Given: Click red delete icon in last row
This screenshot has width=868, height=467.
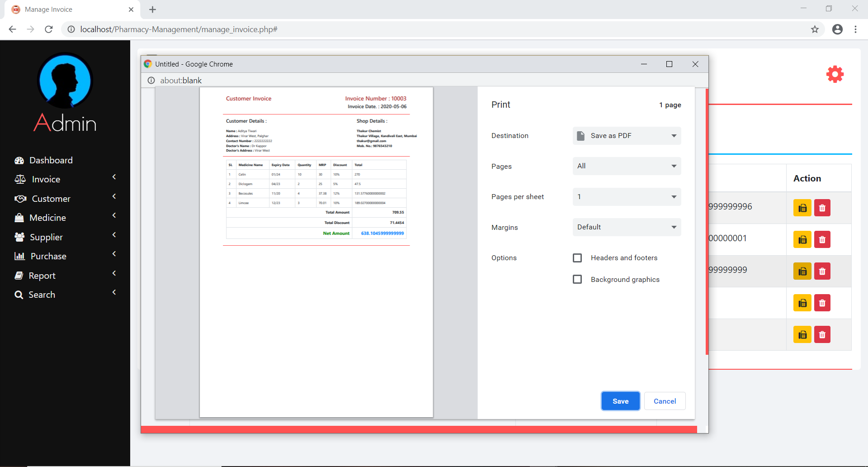Looking at the screenshot, I should point(822,334).
